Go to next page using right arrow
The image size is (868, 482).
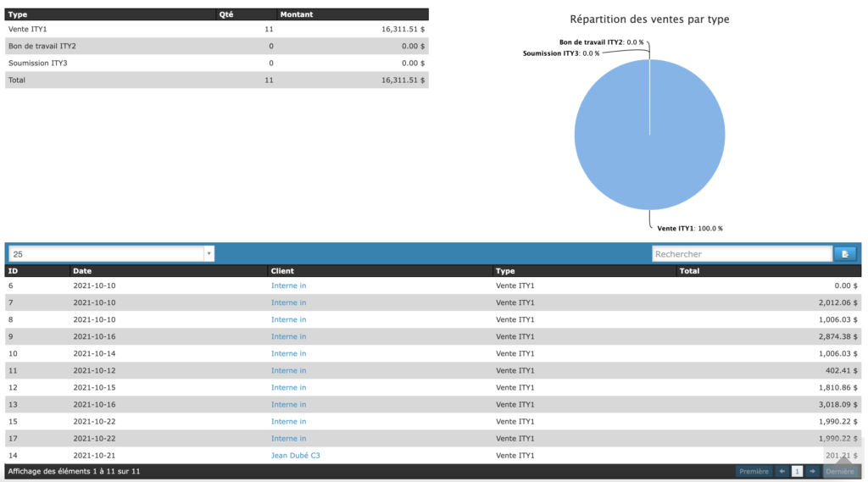[812, 471]
